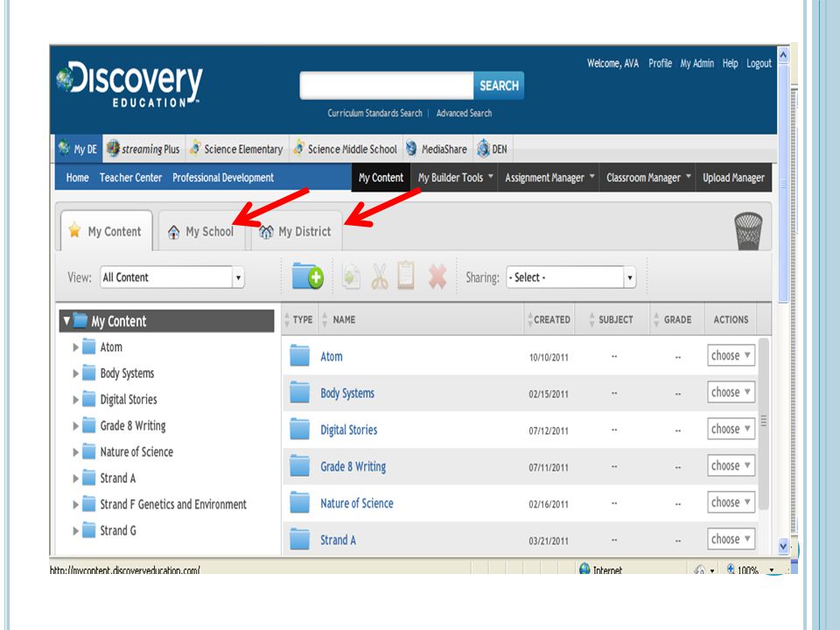This screenshot has height=630, width=840.
Task: Click the Grade 8 Writing folder icon in table
Action: [299, 466]
